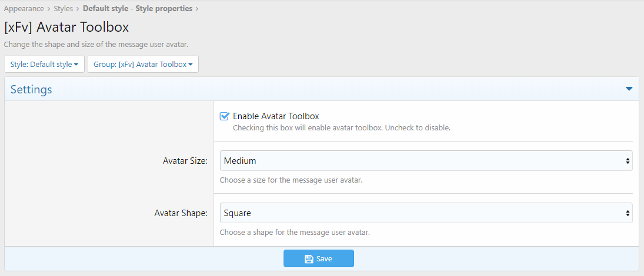Click the arrows on the Avatar Shape select

[628, 213]
